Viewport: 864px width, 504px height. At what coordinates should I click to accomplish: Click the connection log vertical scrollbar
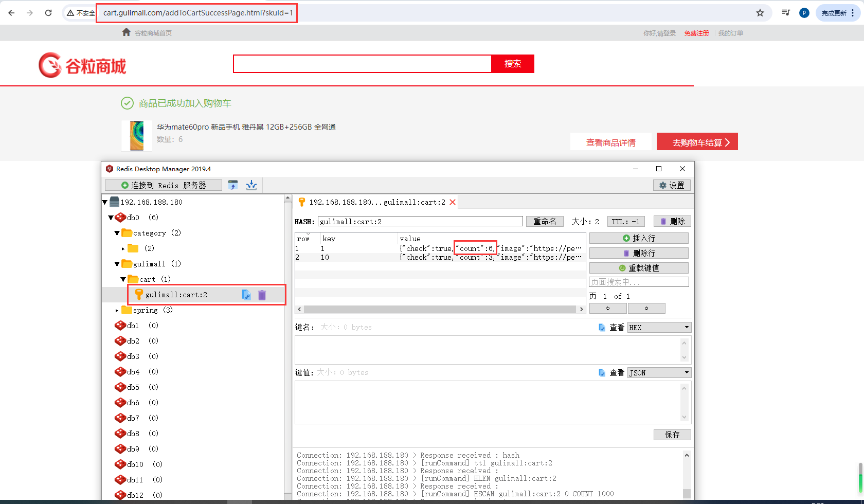coord(687,475)
